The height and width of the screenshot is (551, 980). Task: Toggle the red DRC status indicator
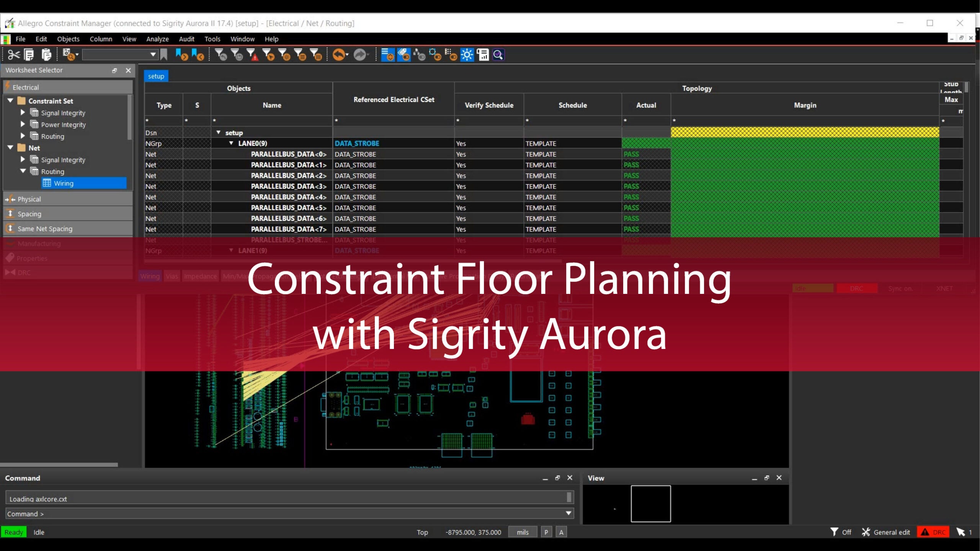pyautogui.click(x=933, y=532)
